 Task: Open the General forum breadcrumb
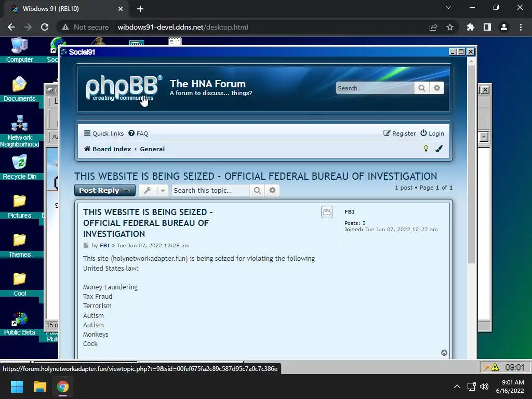[152, 149]
